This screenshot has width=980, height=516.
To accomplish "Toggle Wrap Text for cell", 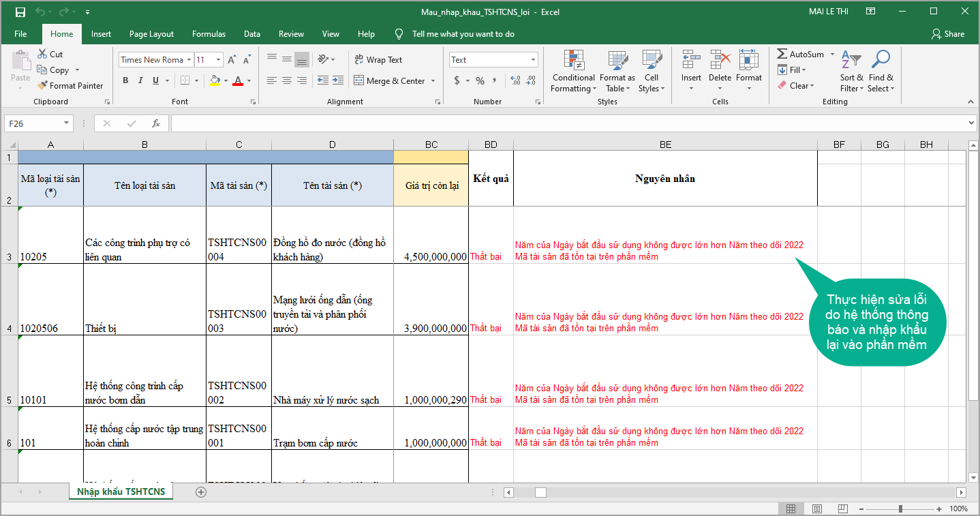I will [378, 60].
